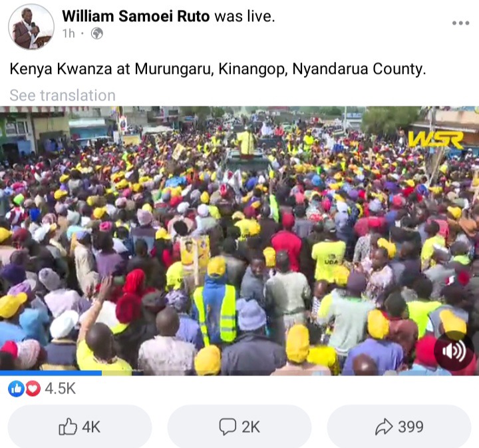The width and height of the screenshot is (479, 448).
Task: Tap the curved arrow share icon
Action: coord(384,427)
